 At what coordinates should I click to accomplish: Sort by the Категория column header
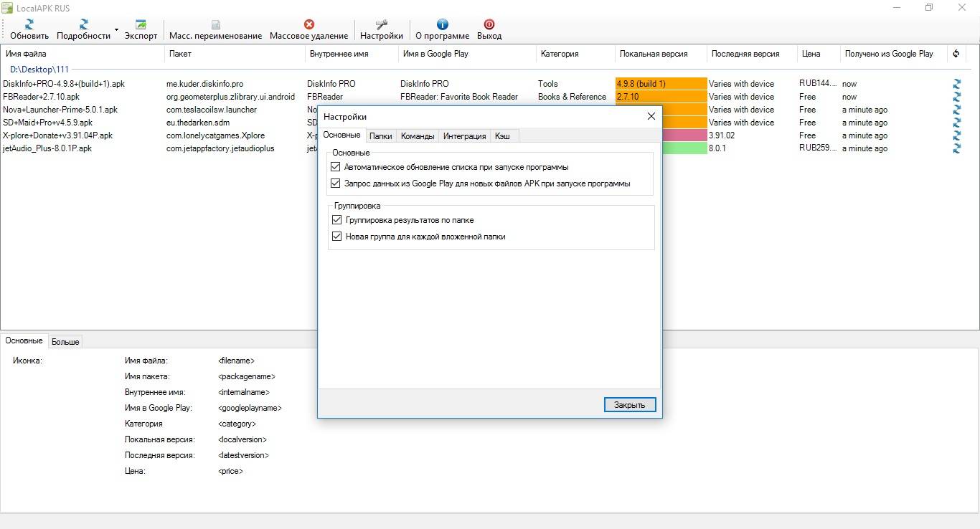(575, 54)
